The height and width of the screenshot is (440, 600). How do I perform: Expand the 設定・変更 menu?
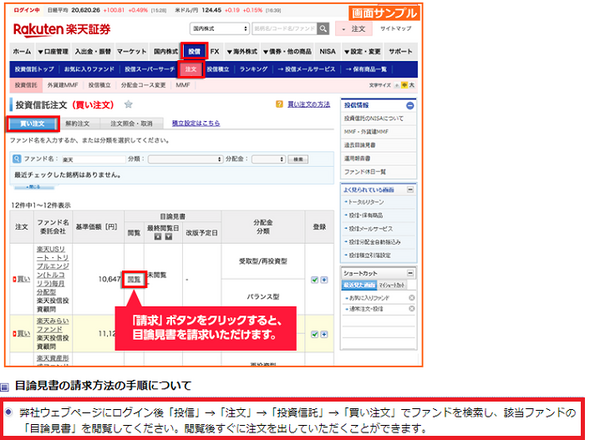point(362,51)
